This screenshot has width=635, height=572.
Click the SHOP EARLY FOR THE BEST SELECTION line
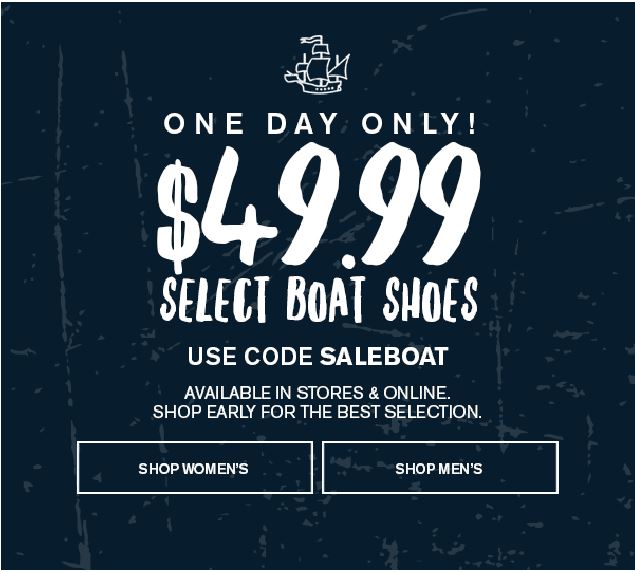click(x=317, y=412)
